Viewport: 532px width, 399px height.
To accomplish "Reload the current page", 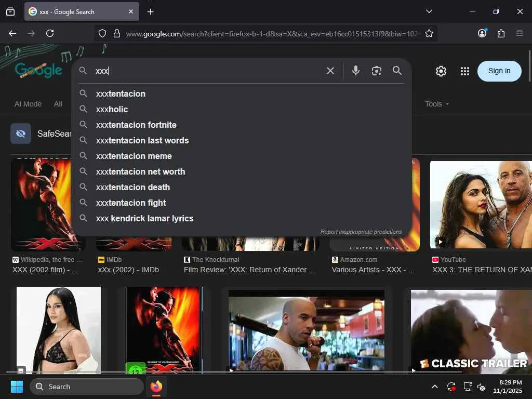I will tap(50, 33).
